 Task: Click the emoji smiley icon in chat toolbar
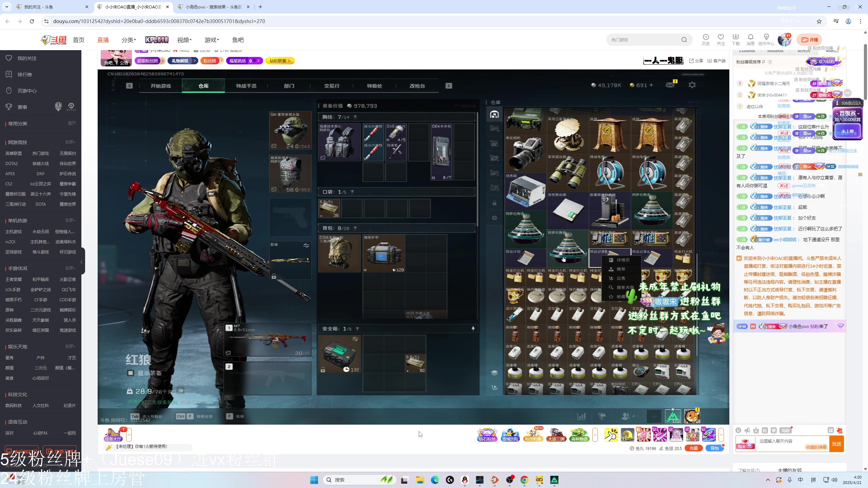click(738, 430)
